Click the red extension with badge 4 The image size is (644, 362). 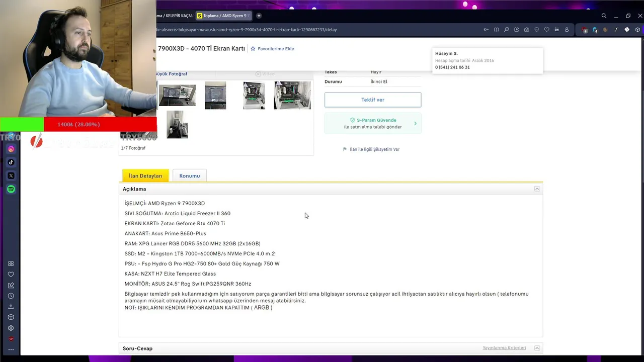pos(585,30)
